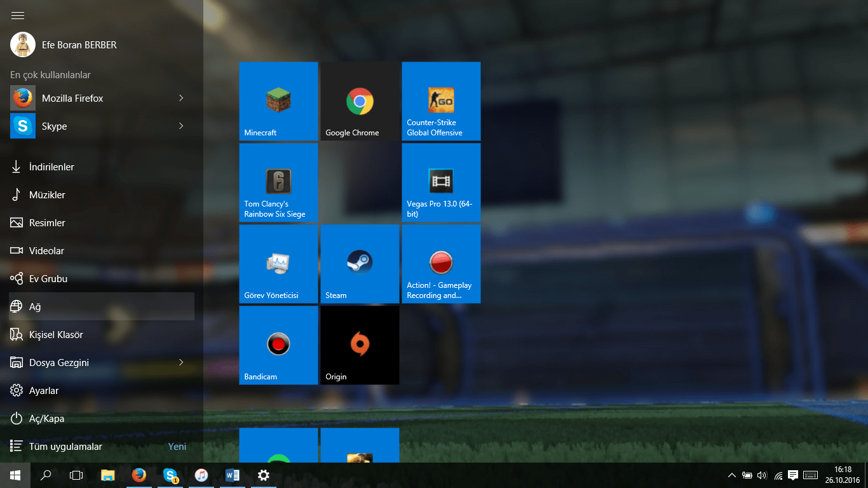Start Counter-Strike Global Offensive
Image resolution: width=868 pixels, height=488 pixels.
[x=440, y=100]
